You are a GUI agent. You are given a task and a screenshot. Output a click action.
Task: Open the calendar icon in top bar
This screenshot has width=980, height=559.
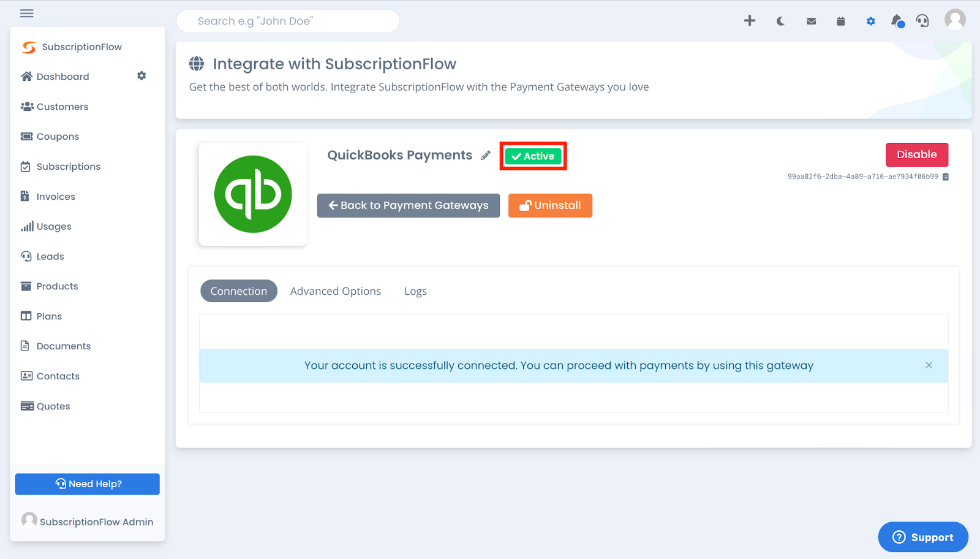(841, 21)
